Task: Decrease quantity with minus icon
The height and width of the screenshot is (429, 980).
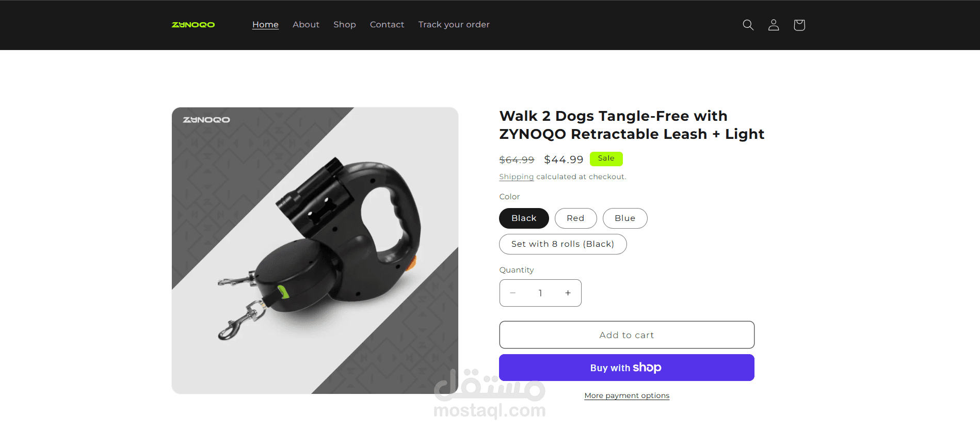Action: pyautogui.click(x=513, y=293)
